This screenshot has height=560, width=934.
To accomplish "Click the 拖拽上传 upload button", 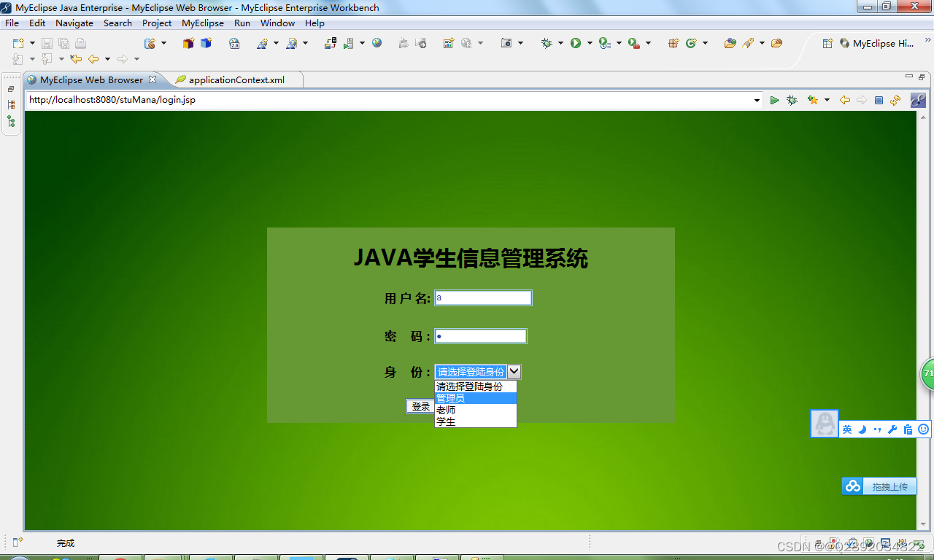I will tap(879, 486).
